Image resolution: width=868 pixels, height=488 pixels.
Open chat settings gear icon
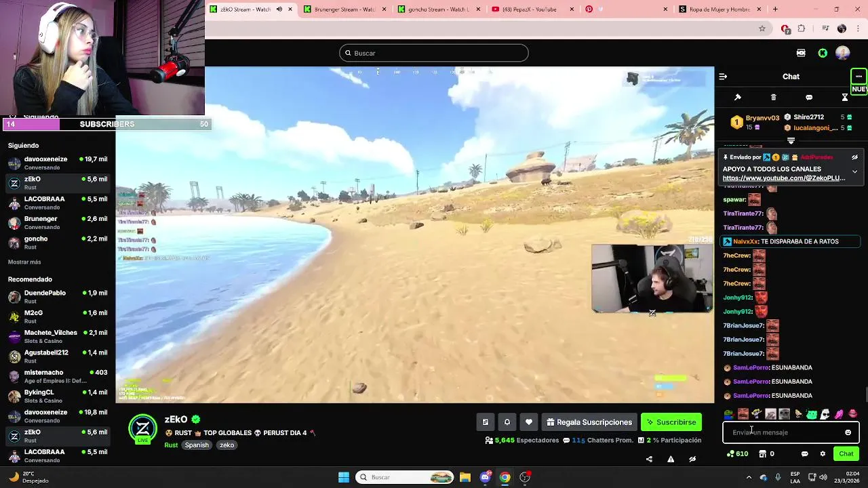coord(823,454)
